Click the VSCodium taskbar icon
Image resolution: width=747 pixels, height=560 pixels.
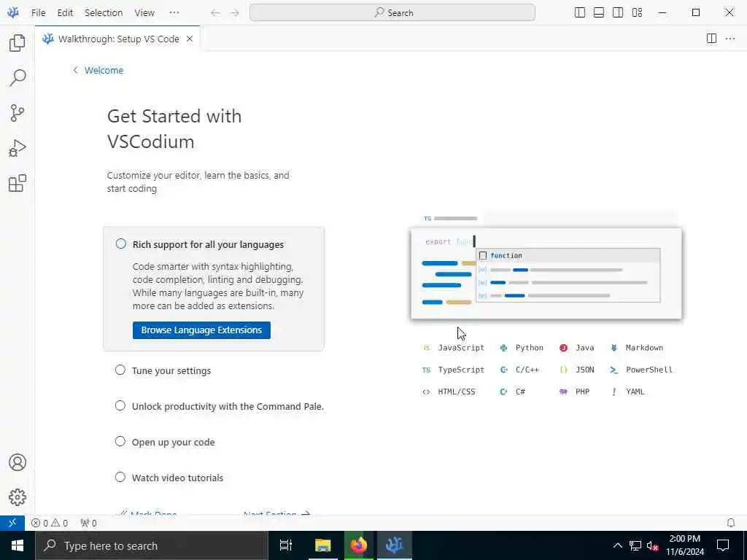[x=395, y=545]
